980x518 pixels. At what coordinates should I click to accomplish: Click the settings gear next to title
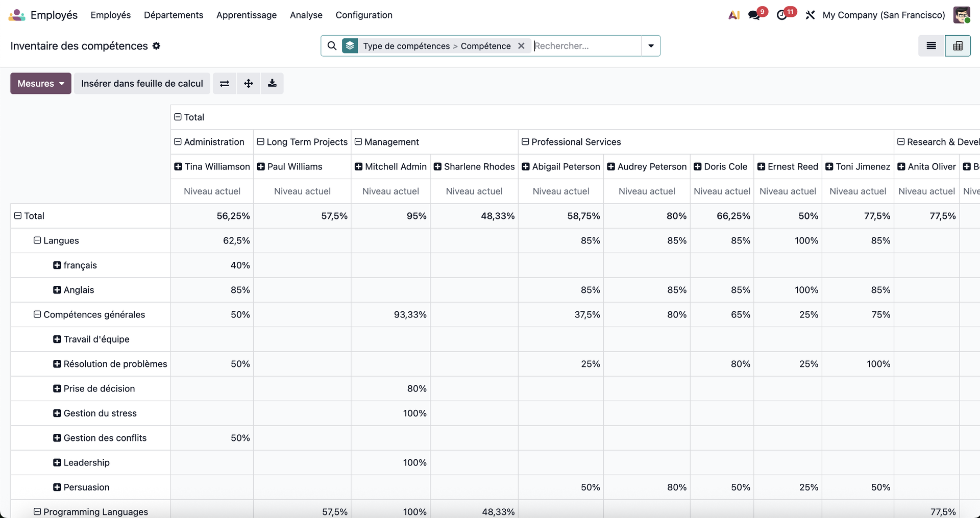click(x=156, y=46)
